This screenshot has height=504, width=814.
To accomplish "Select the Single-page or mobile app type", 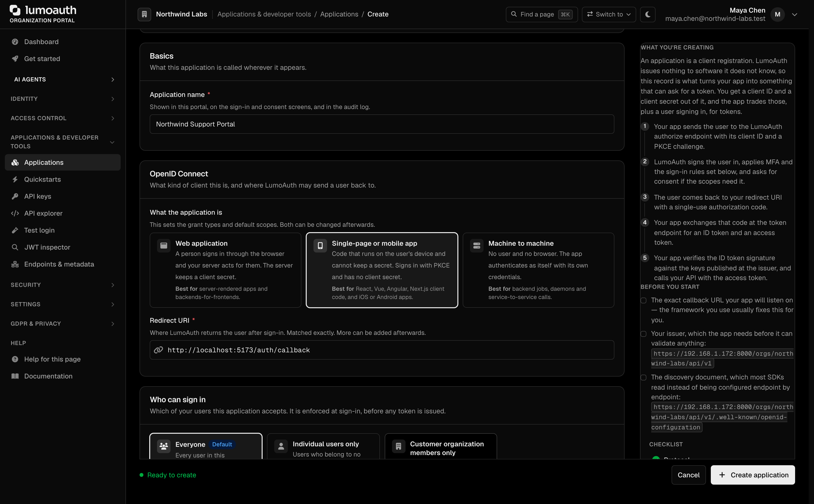I will coord(382,270).
